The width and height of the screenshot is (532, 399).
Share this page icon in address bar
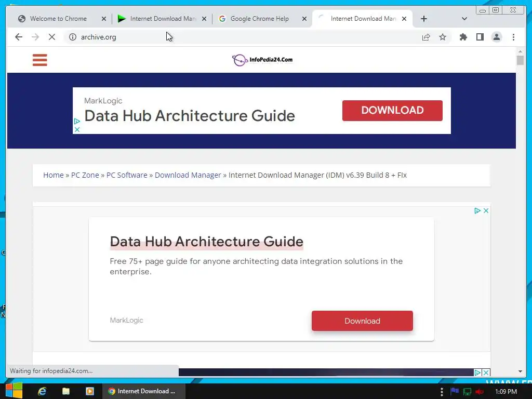[426, 37]
